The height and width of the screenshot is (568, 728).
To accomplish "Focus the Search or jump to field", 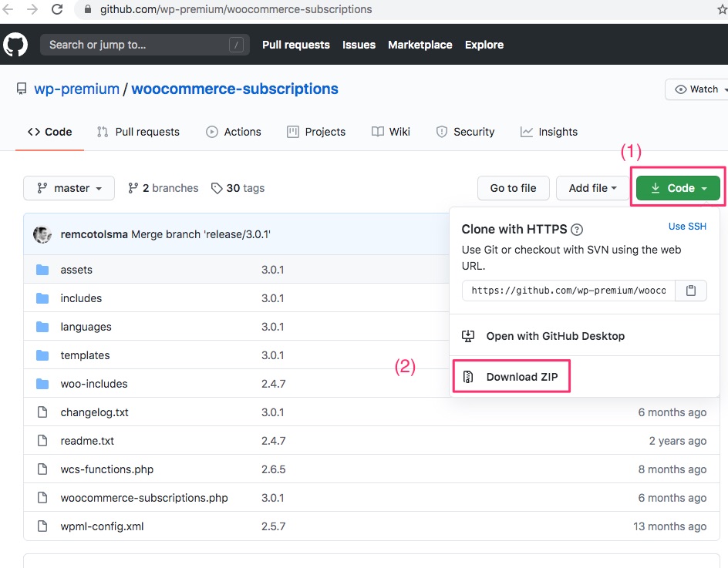I will pos(145,45).
